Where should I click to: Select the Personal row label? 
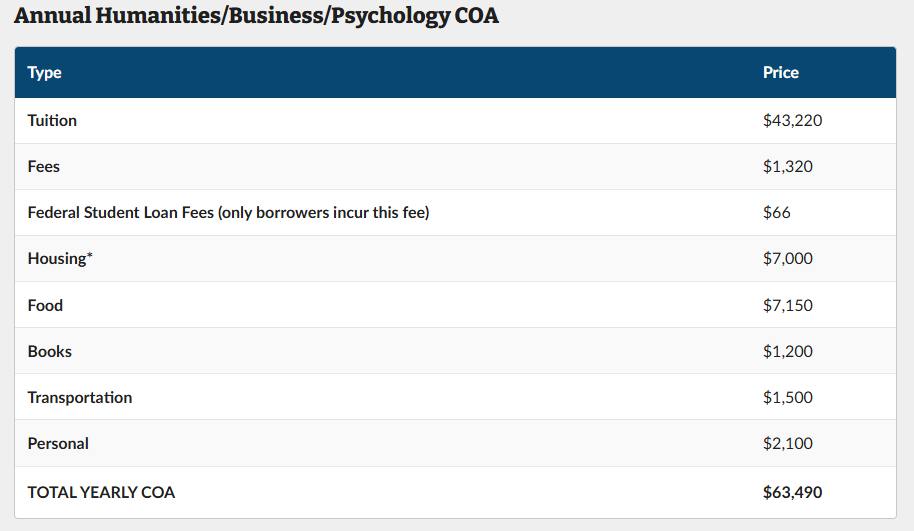pyautogui.click(x=58, y=443)
